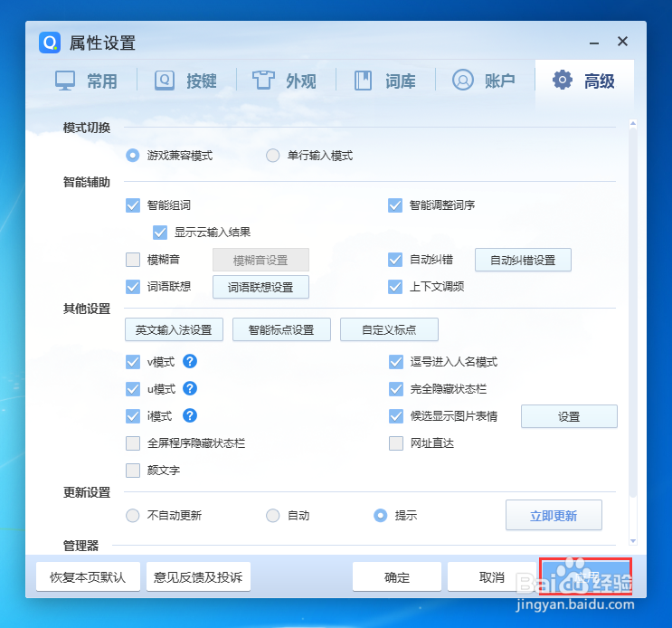Click the T-shirt icon for 外观
672x628 pixels.
click(263, 81)
